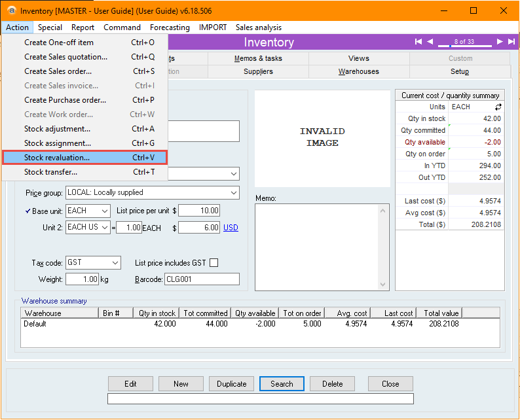The width and height of the screenshot is (520, 420).
Task: Click the record position slider bar
Action: pyautogui.click(x=464, y=45)
